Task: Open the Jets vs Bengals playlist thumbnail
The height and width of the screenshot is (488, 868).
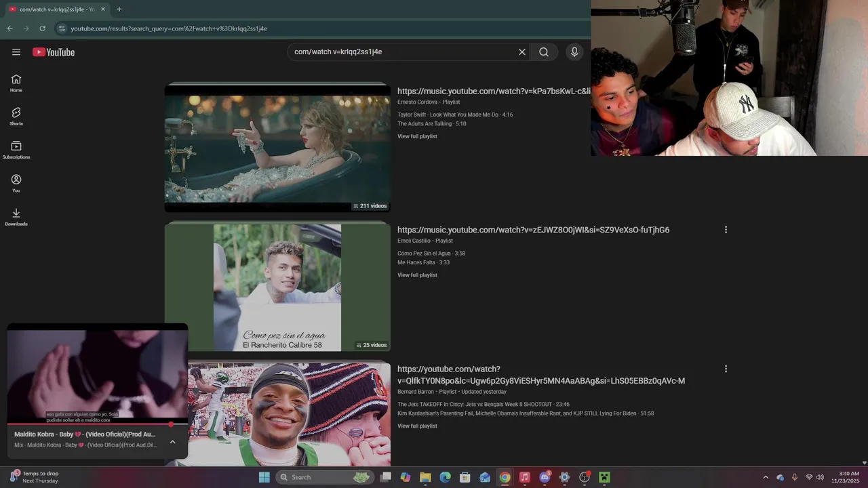Action: point(289,414)
